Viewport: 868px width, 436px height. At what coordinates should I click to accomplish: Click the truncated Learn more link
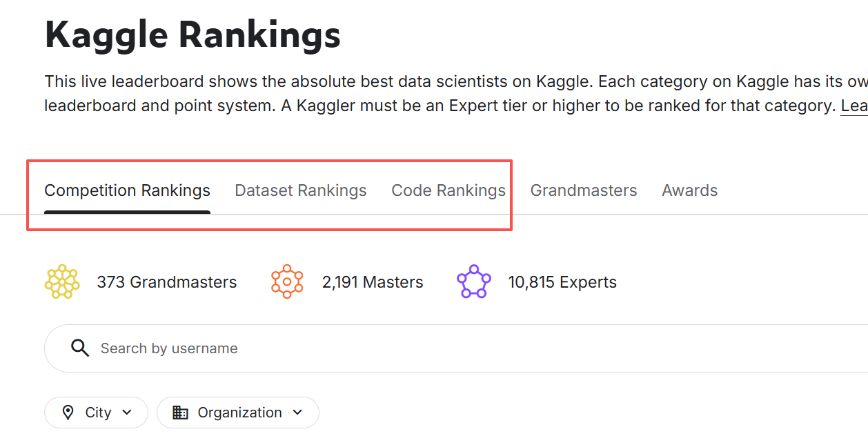tap(854, 106)
